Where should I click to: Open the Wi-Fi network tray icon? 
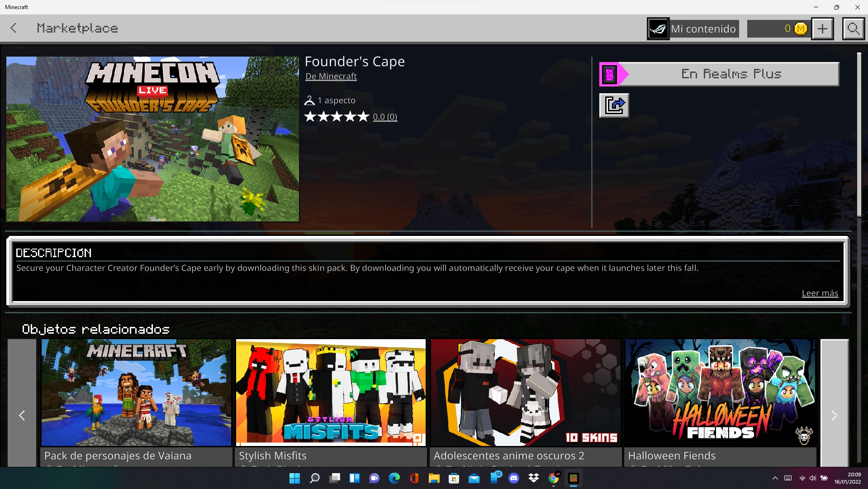(802, 478)
